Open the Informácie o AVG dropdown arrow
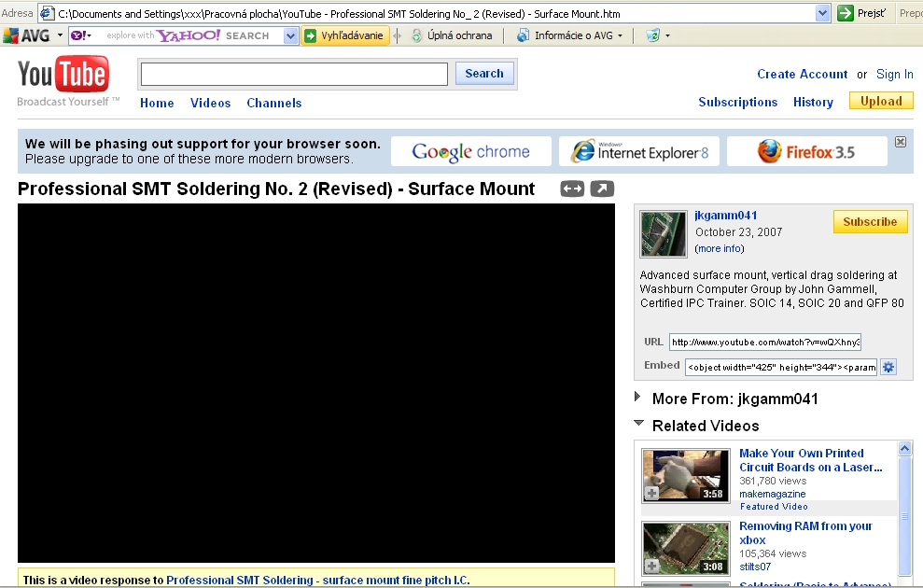Screen dimensions: 923x588 click(620, 35)
